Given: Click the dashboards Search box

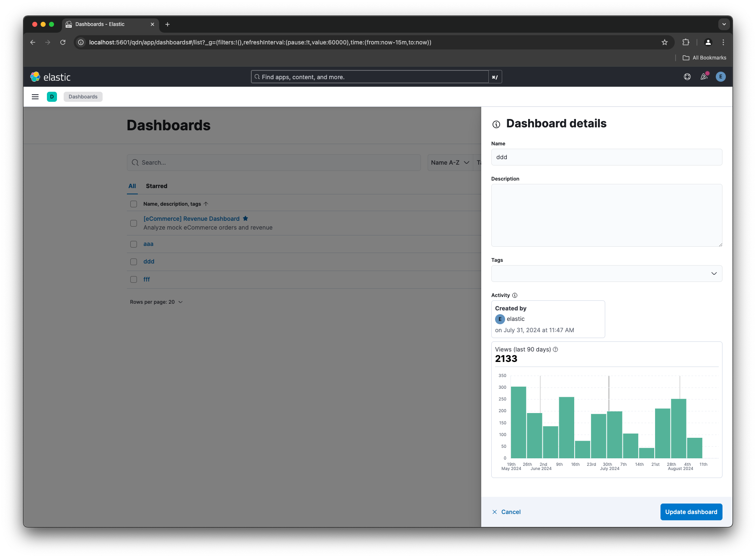Looking at the screenshot, I should coord(274,163).
